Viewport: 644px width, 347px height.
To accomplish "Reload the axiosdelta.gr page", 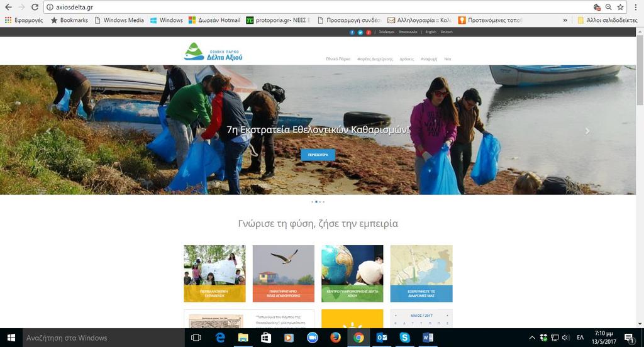I will coord(35,7).
